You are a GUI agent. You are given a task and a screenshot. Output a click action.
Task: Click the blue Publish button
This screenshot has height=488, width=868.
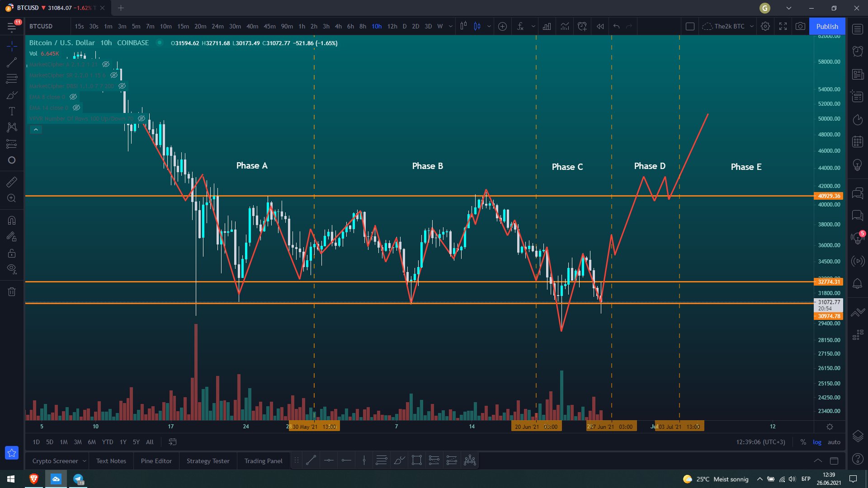point(827,26)
